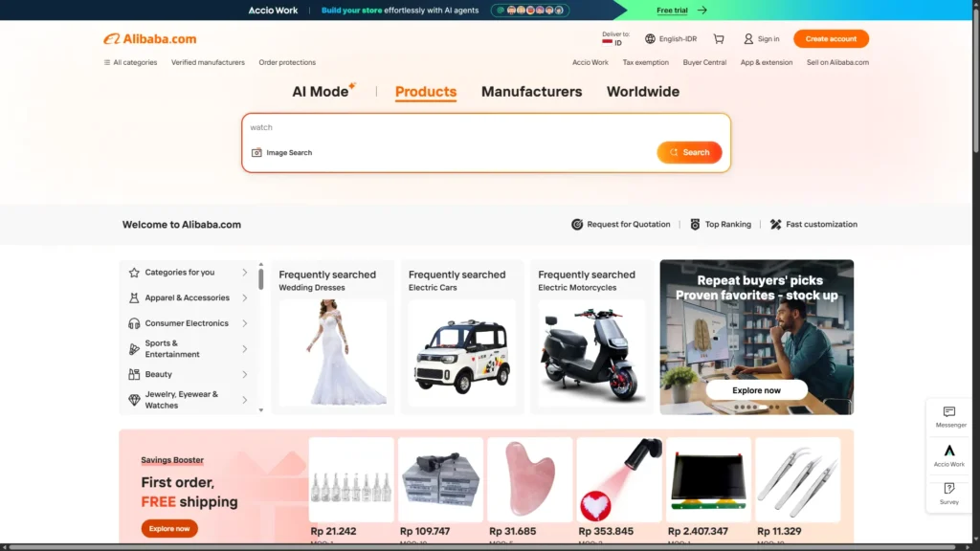This screenshot has height=551, width=980.
Task: Click the Alibaba.com logo
Action: (150, 38)
